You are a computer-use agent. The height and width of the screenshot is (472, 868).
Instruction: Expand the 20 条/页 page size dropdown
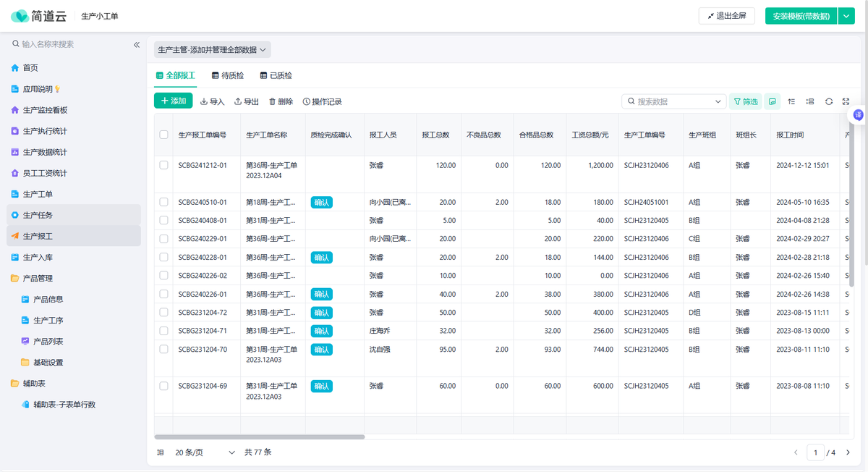pyautogui.click(x=205, y=452)
